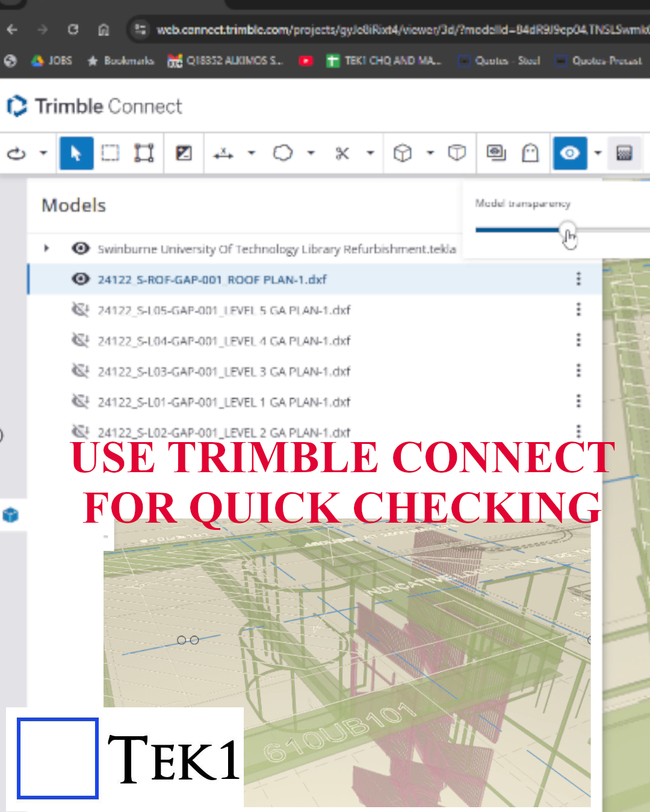Hide the ROOF PLAN-1.dxf model
The height and width of the screenshot is (812, 650).
(81, 279)
